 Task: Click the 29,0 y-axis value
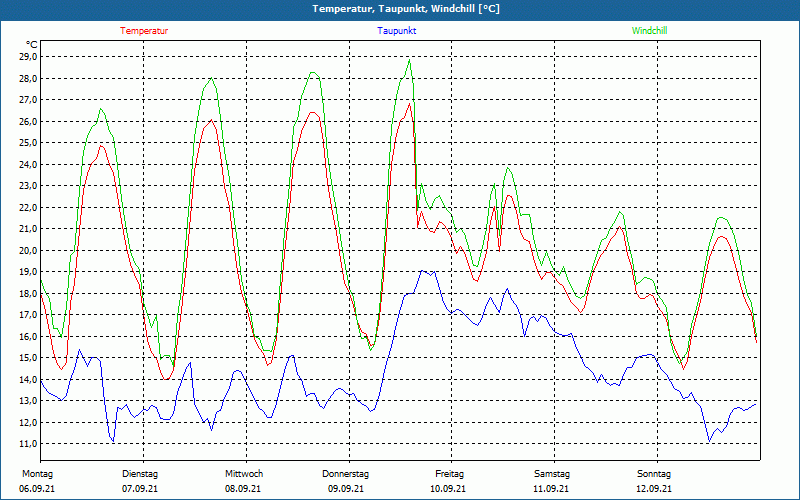click(27, 57)
